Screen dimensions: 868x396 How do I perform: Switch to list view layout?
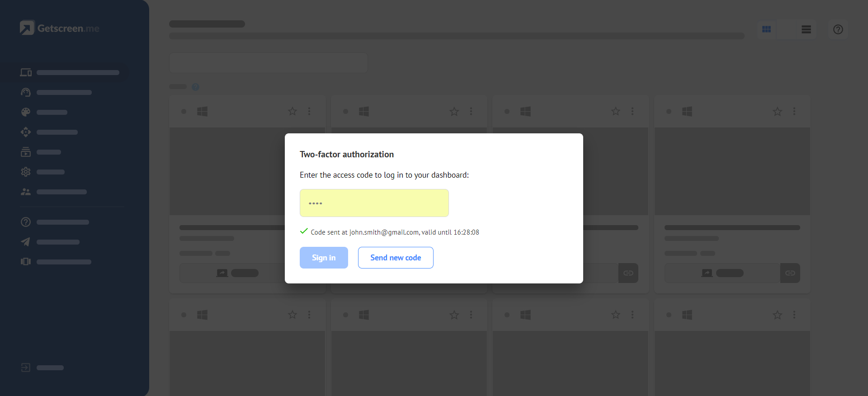[x=806, y=29]
